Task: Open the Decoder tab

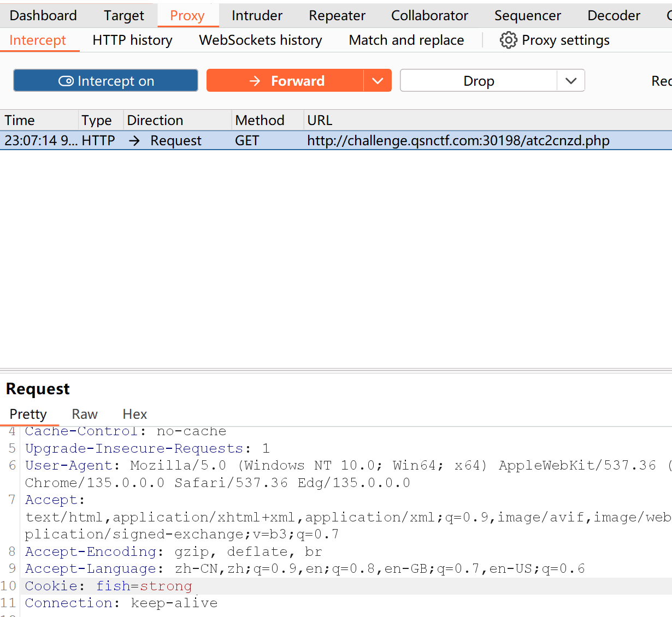Action: click(x=614, y=15)
